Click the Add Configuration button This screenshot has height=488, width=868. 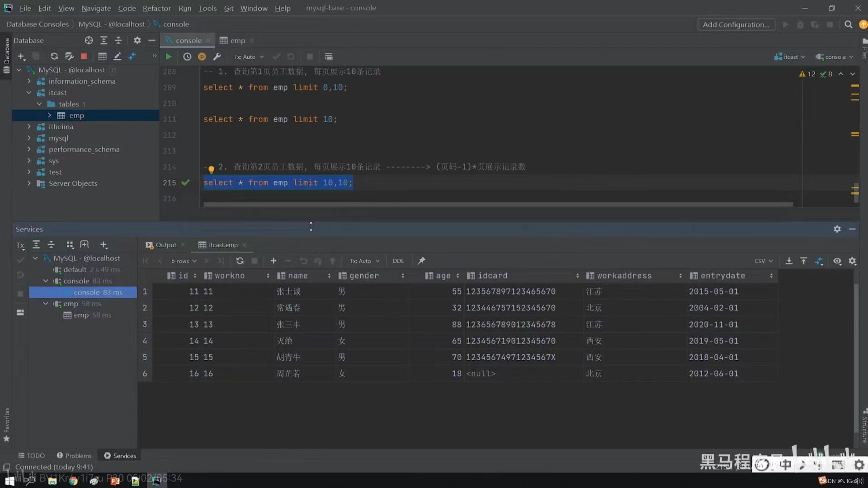(736, 24)
